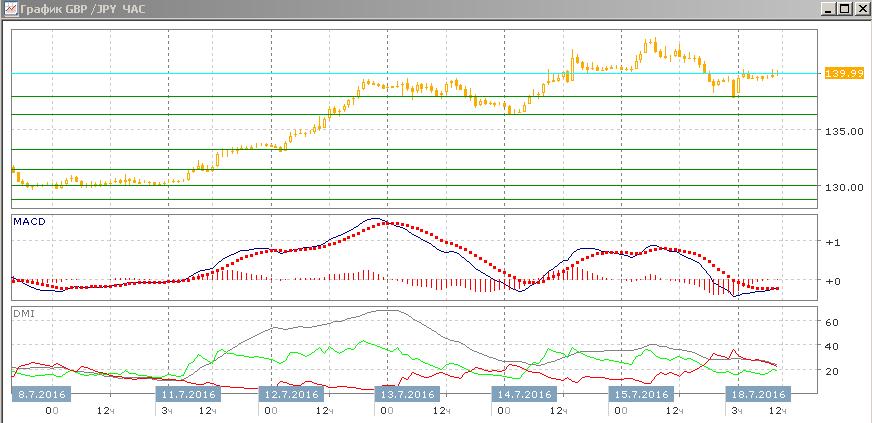Click the 18.7.2016 date marker
This screenshot has height=423, width=872.
tap(757, 395)
